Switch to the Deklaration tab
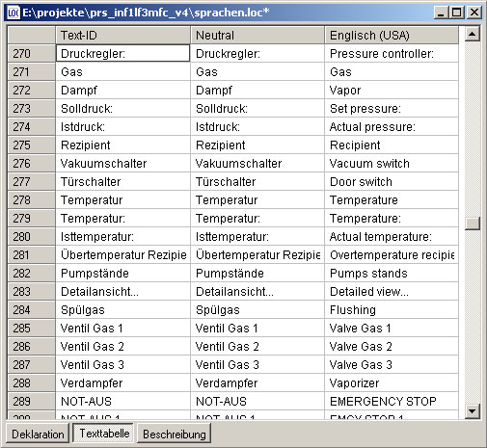The height and width of the screenshot is (448, 487). [x=38, y=434]
